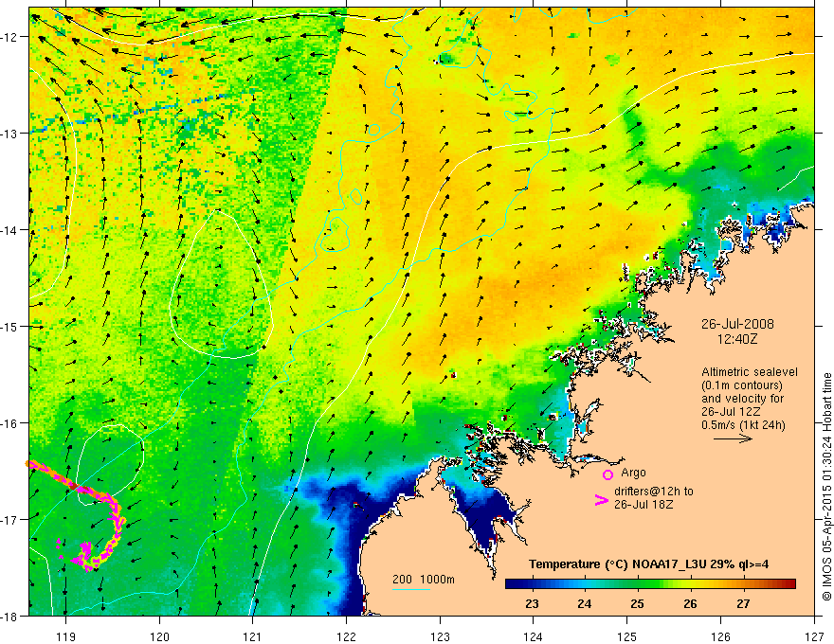The height and width of the screenshot is (644, 834).
Task: Click the temperature color bar at 27
Action: coord(743,584)
